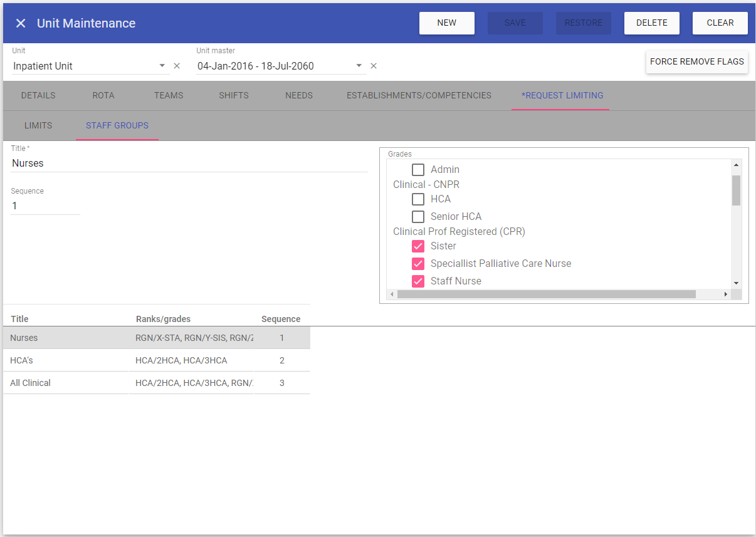Switch to the Shifts tab

233,96
